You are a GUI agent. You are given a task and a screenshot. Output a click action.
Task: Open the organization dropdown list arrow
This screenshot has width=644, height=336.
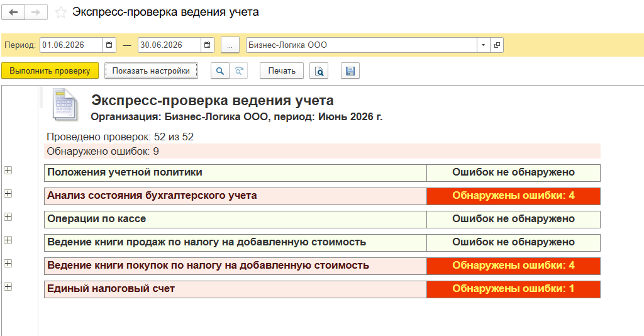point(484,45)
